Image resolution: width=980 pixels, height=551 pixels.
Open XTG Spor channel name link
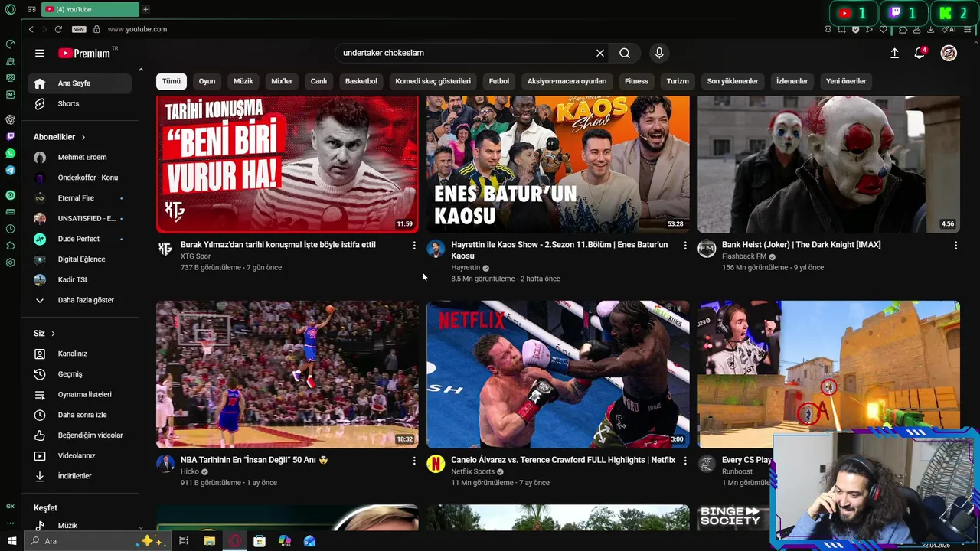[x=195, y=256]
